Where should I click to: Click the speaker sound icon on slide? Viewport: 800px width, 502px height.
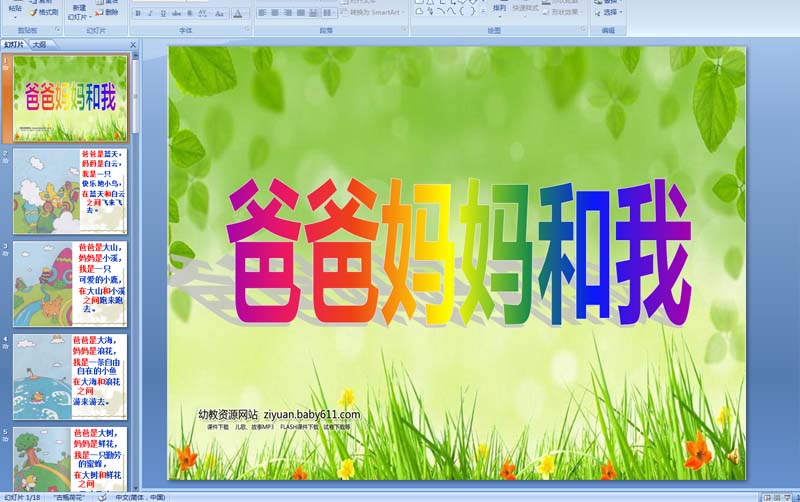coord(733,457)
